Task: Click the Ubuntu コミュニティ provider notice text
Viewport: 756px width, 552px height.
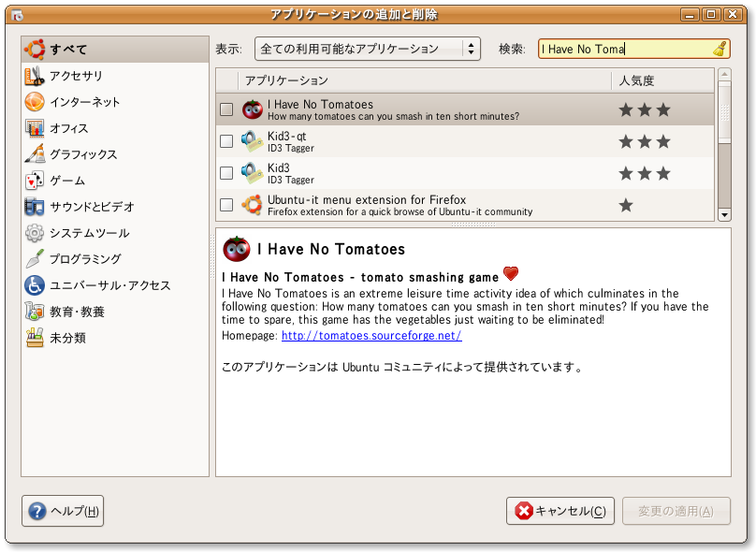Action: point(402,367)
